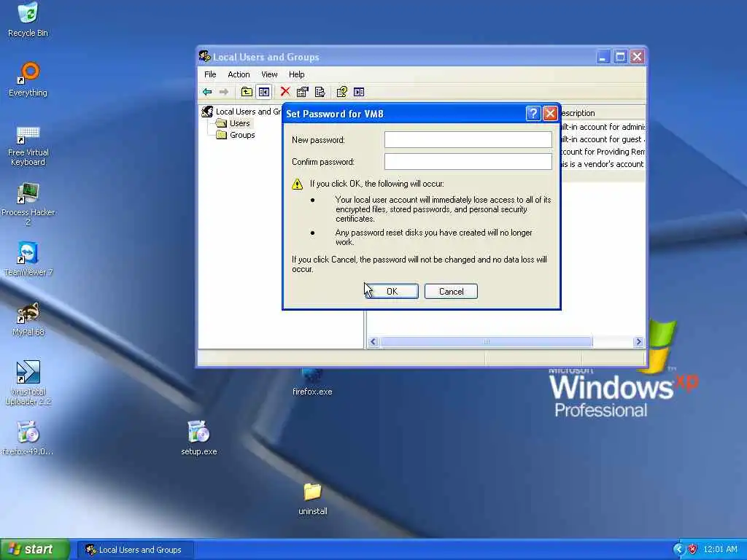The image size is (747, 560).
Task: Focus the Confirm password field
Action: (x=468, y=161)
